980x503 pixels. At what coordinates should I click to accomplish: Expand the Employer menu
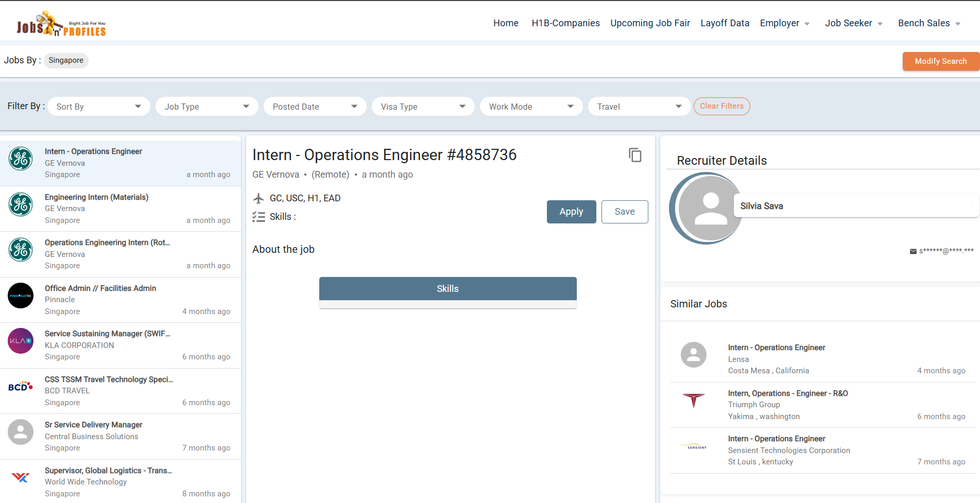785,23
